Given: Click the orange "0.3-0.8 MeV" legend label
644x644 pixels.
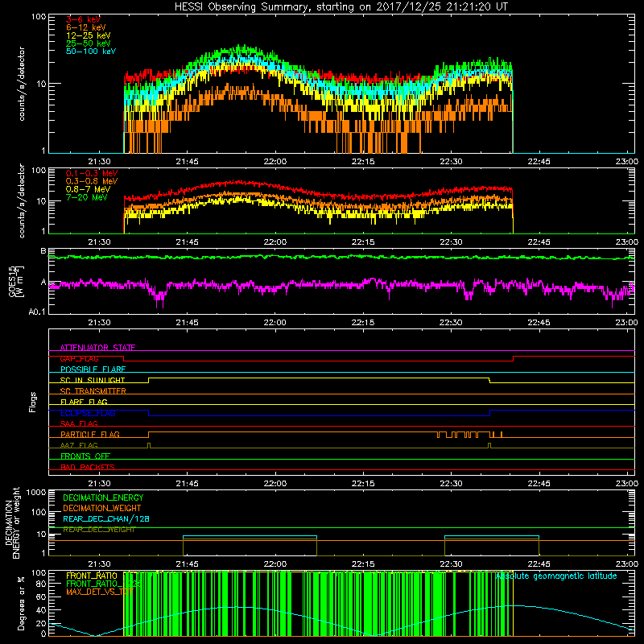Looking at the screenshot, I should point(92,181).
